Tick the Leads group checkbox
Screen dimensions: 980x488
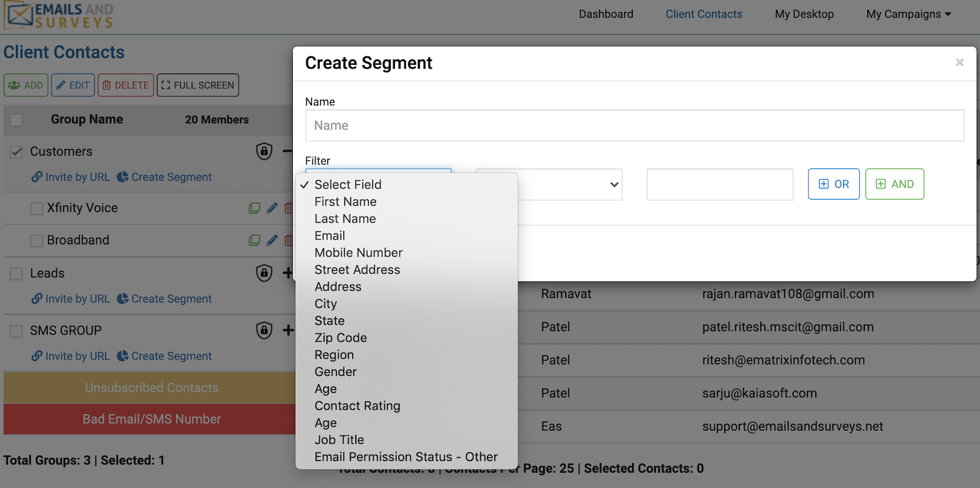pyautogui.click(x=17, y=274)
